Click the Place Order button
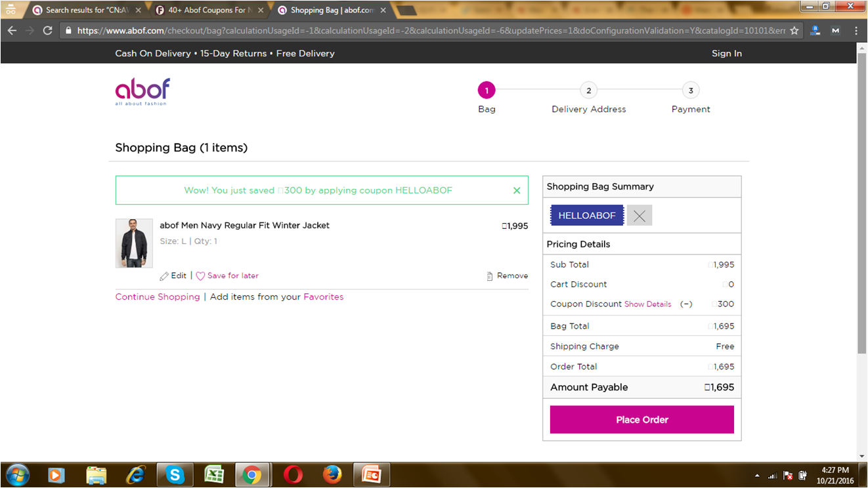Screen dimensions: 868x488 [642, 420]
